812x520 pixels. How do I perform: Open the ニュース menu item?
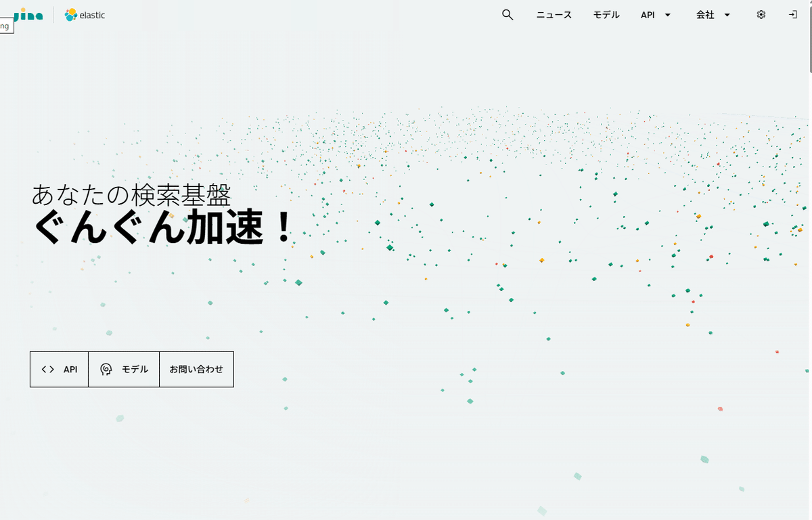click(554, 15)
